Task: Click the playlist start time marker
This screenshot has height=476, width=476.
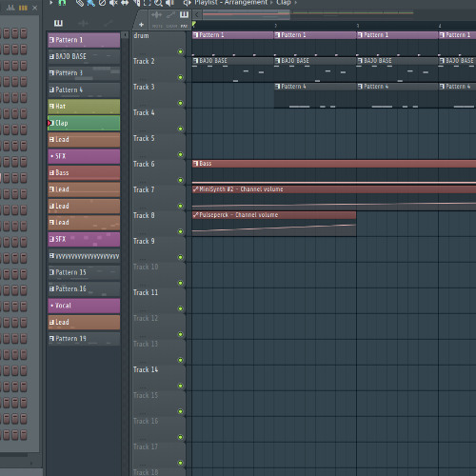Action: point(194,24)
